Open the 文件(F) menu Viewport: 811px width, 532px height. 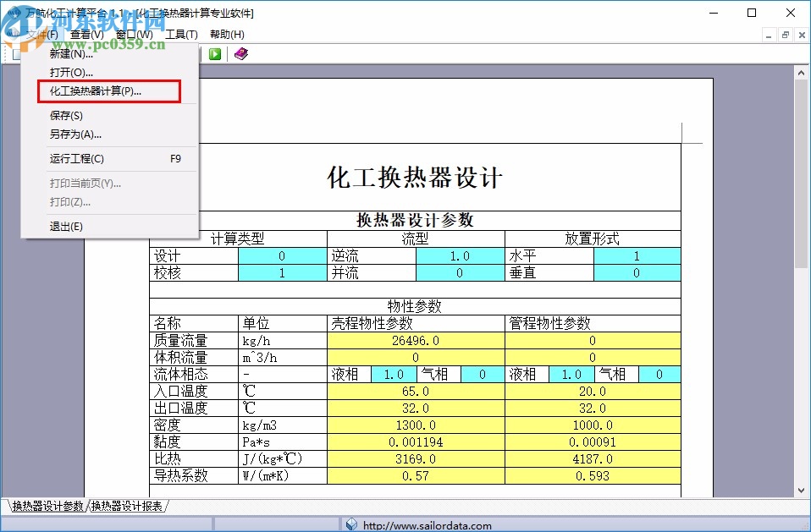(42, 35)
